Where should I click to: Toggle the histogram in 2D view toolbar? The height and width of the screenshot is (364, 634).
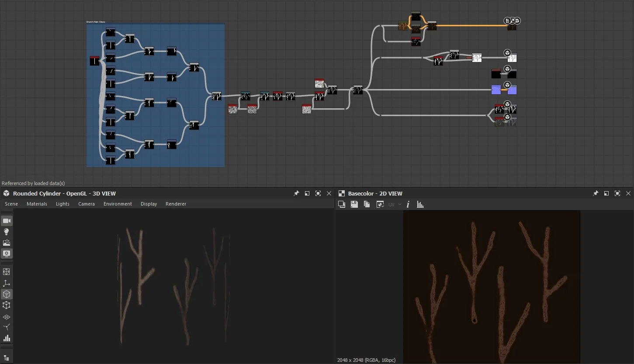coord(420,204)
